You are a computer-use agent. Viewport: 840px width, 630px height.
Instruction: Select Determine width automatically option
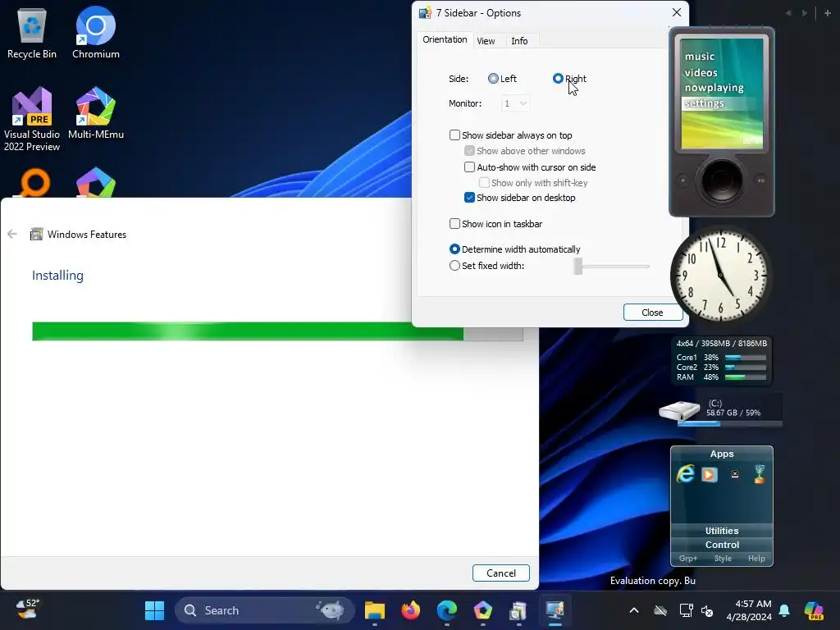[454, 249]
